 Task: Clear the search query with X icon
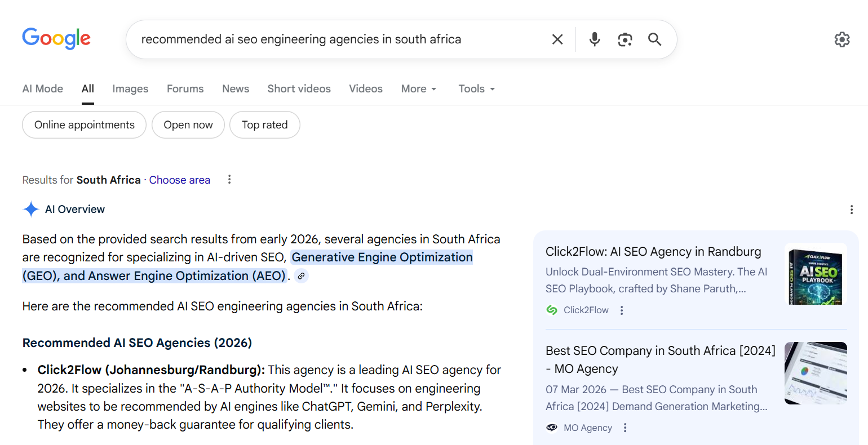(x=557, y=39)
